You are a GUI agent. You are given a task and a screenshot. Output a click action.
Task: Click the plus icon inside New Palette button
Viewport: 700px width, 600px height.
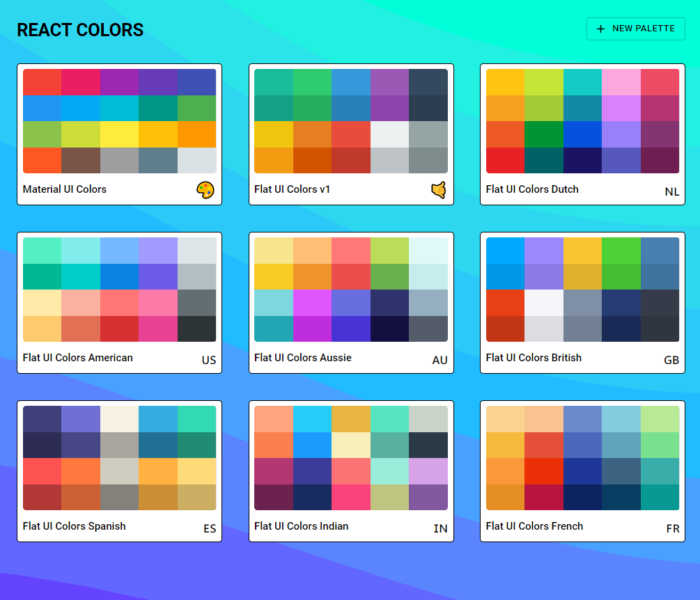point(600,29)
